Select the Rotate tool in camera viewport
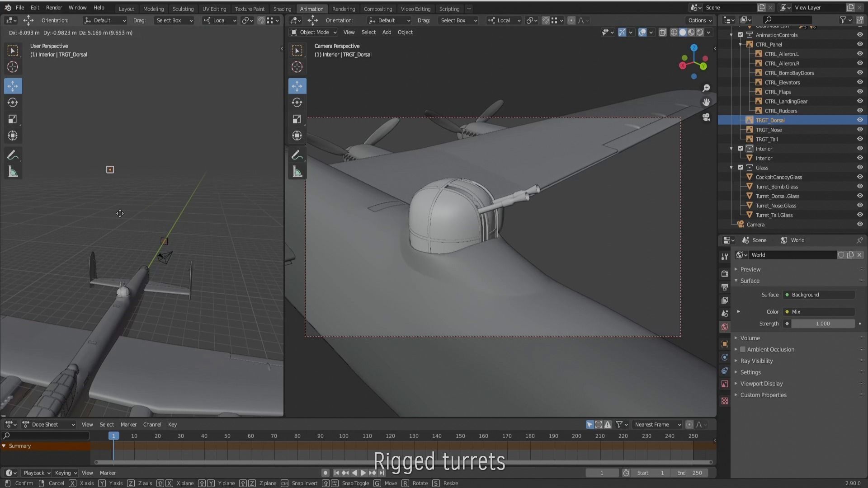Image resolution: width=868 pixels, height=488 pixels. pyautogui.click(x=297, y=103)
